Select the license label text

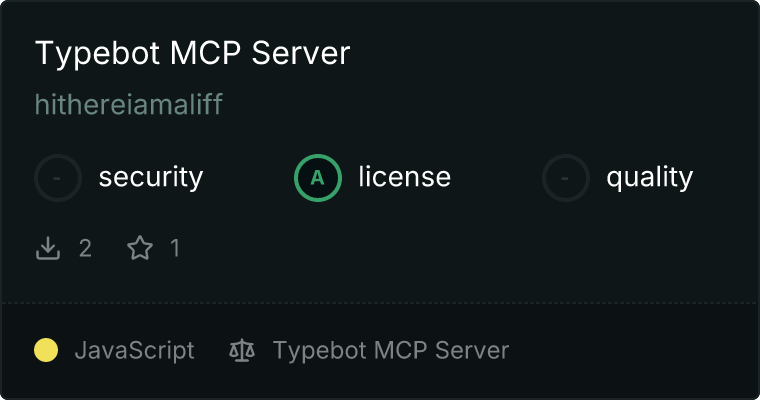click(x=405, y=176)
